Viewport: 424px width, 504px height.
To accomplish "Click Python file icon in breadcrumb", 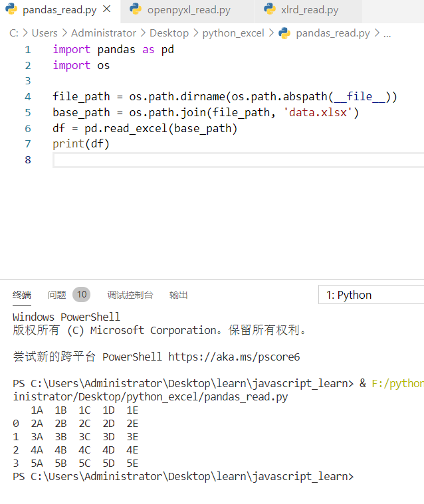I will pyautogui.click(x=284, y=33).
